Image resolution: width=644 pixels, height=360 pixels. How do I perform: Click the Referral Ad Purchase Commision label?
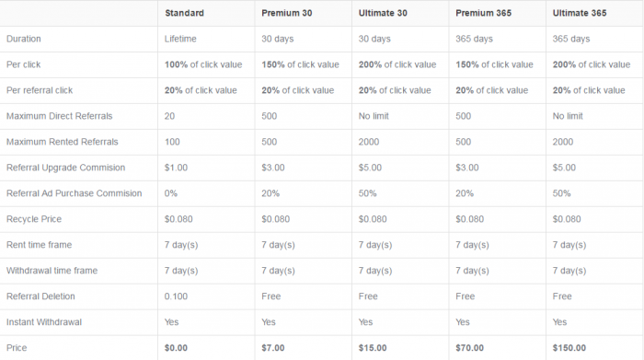click(74, 193)
